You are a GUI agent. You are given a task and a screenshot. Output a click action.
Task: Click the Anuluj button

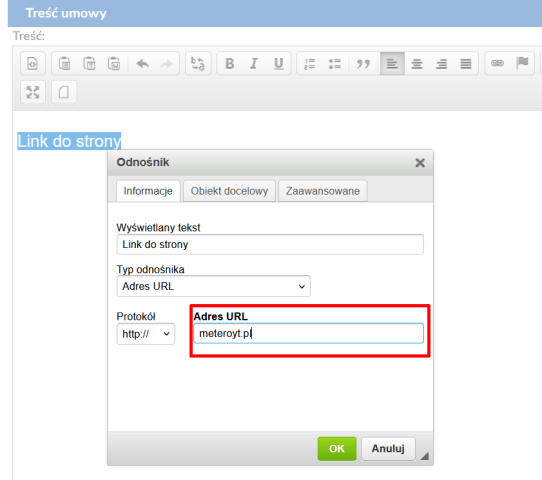point(388,449)
